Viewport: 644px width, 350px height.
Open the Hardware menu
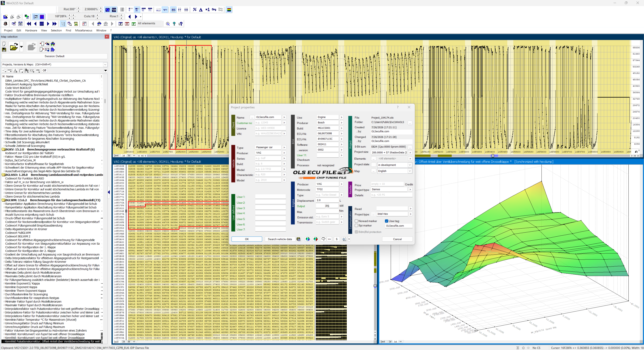click(x=31, y=30)
